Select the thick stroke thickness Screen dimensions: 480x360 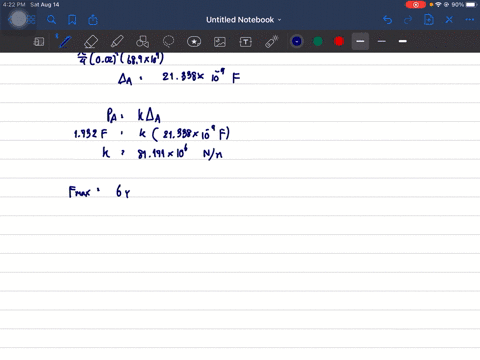[x=403, y=41]
